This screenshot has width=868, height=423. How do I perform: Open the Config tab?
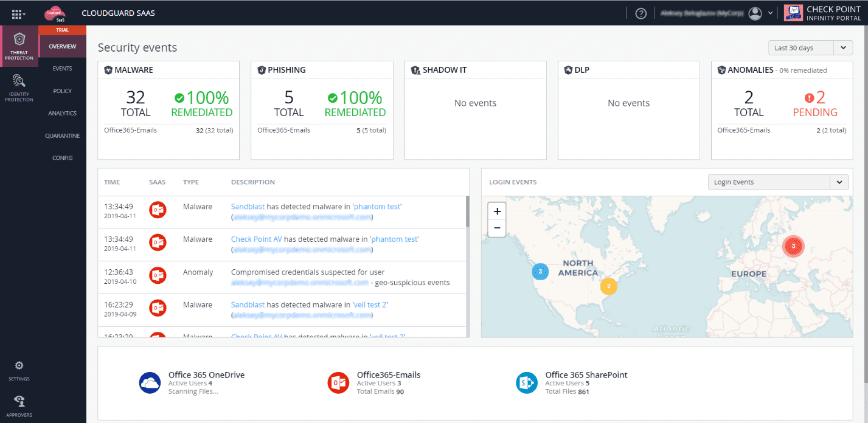coord(63,158)
